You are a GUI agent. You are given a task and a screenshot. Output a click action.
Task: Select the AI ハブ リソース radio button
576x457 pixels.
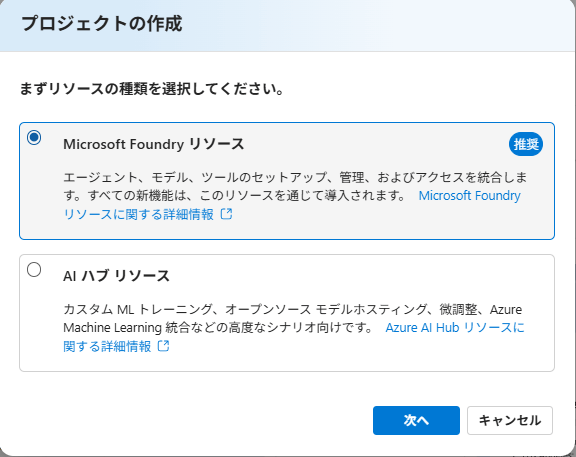tap(34, 270)
